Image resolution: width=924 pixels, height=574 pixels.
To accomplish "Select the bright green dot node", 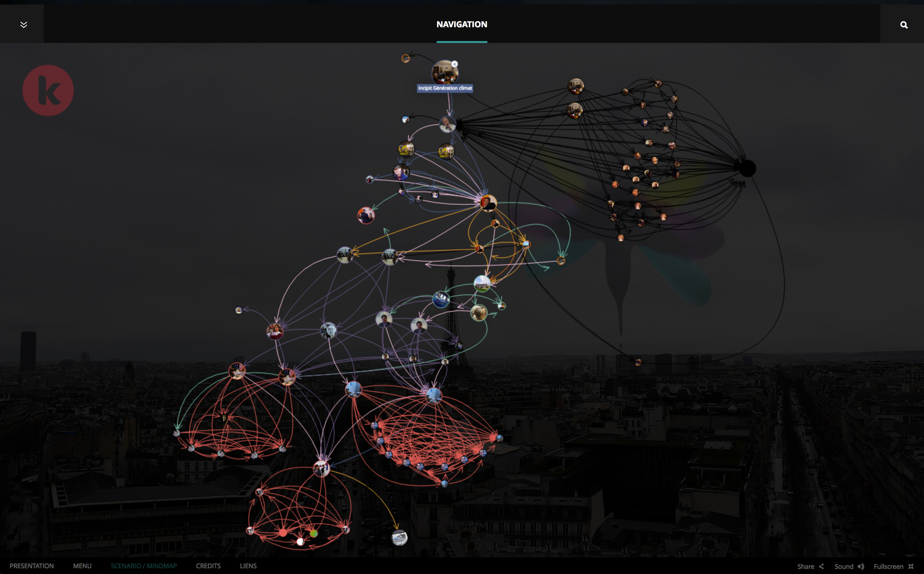I will (313, 533).
